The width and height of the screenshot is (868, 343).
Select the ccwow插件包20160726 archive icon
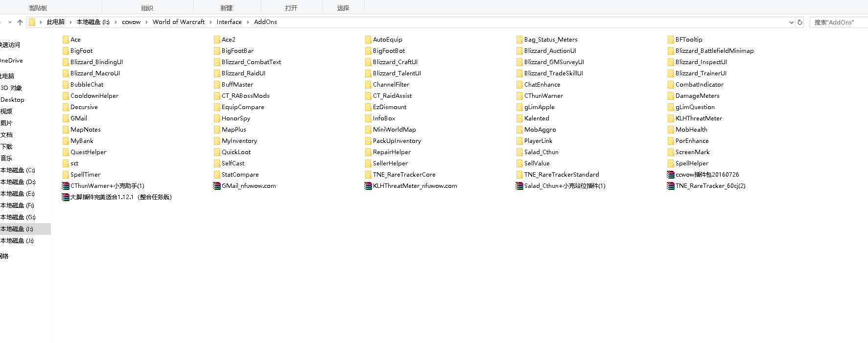click(671, 175)
